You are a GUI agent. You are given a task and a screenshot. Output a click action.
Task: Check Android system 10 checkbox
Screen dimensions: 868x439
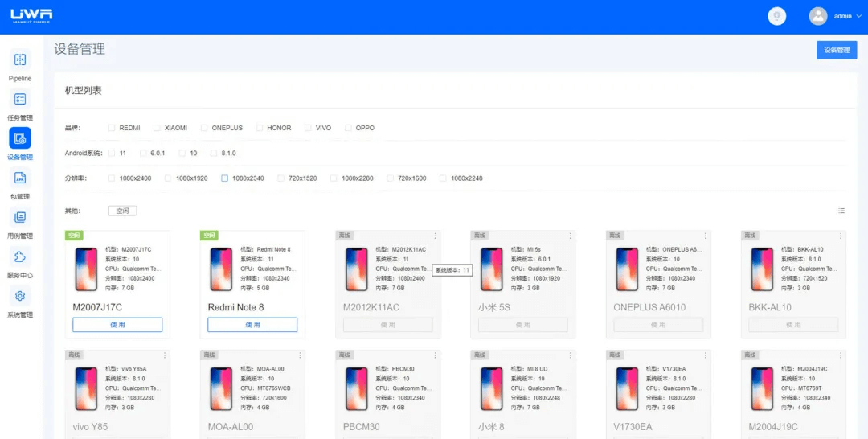click(182, 153)
